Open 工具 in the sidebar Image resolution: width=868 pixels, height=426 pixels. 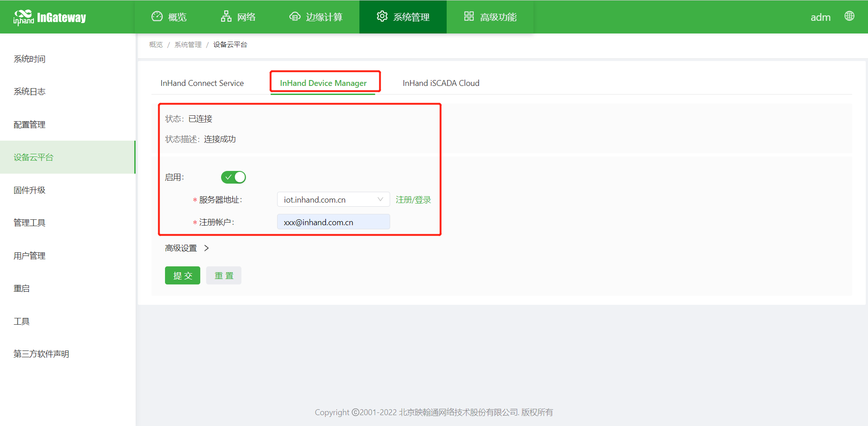click(x=68, y=321)
